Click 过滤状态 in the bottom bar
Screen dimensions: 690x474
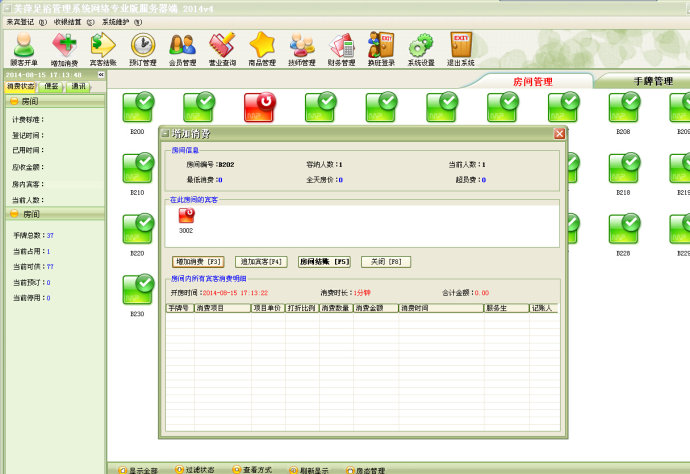point(195,470)
